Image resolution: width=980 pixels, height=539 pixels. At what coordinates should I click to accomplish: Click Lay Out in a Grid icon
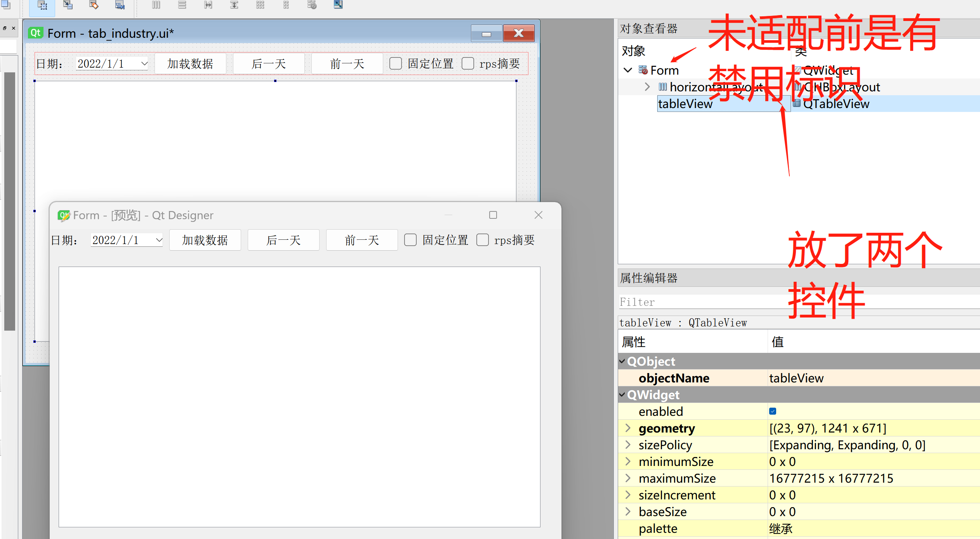click(260, 5)
